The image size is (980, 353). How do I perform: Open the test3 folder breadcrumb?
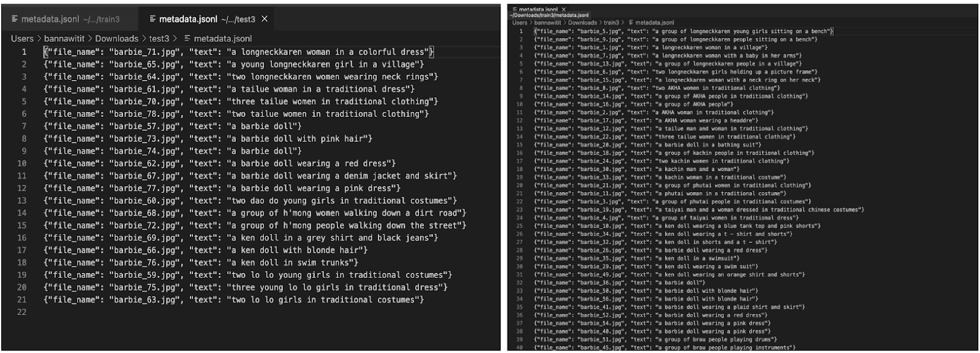point(159,39)
